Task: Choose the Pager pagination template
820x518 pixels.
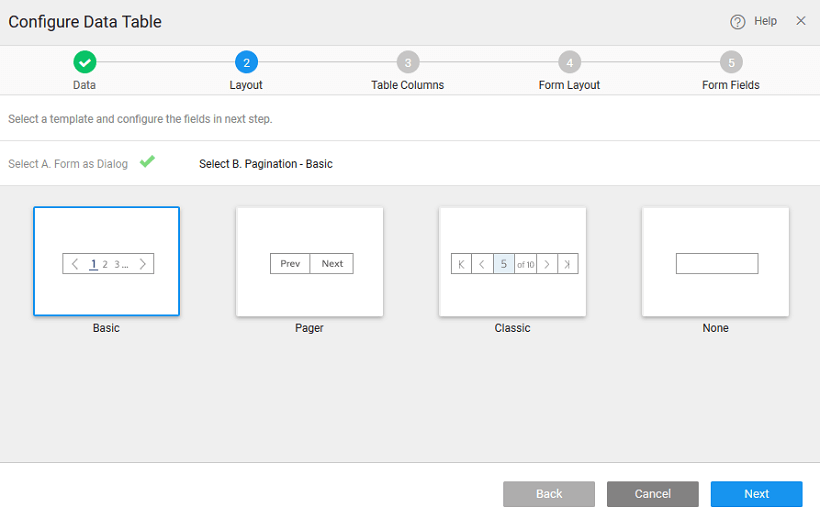Action: (310, 262)
